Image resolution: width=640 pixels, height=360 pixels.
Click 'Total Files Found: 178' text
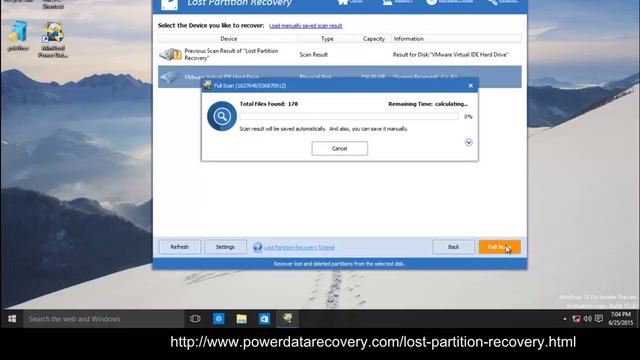pos(269,104)
